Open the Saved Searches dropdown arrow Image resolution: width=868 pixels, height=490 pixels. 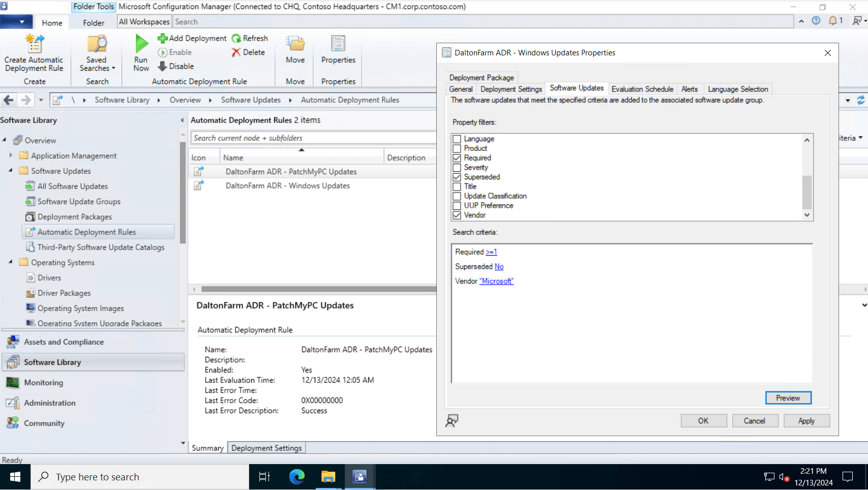(x=113, y=68)
